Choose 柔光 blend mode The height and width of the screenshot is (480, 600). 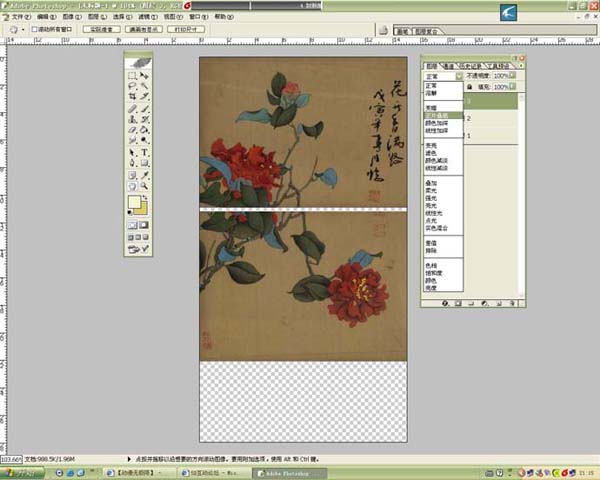[x=443, y=190]
